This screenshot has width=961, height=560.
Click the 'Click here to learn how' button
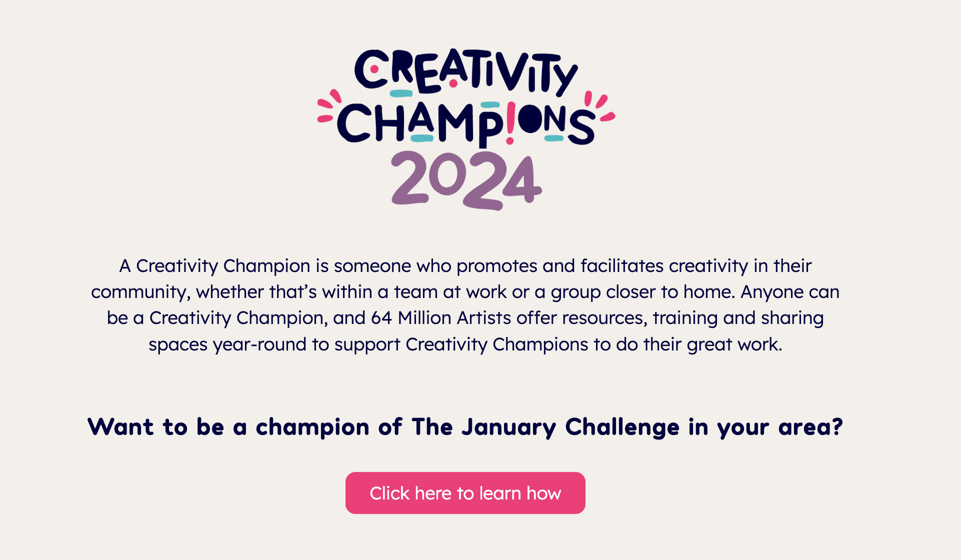[465, 493]
